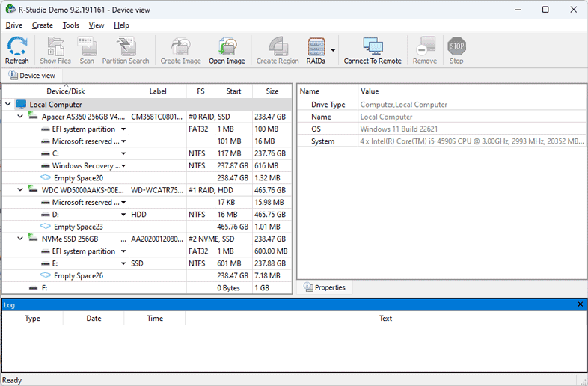Open dropdown beside NVMe's EFI system partition
The height and width of the screenshot is (386, 588).
coord(123,251)
